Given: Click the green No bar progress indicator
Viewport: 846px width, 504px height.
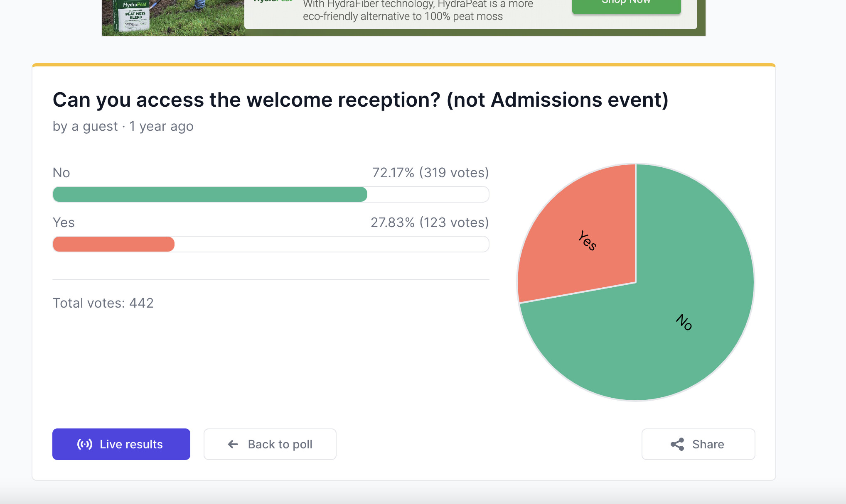Looking at the screenshot, I should 210,194.
